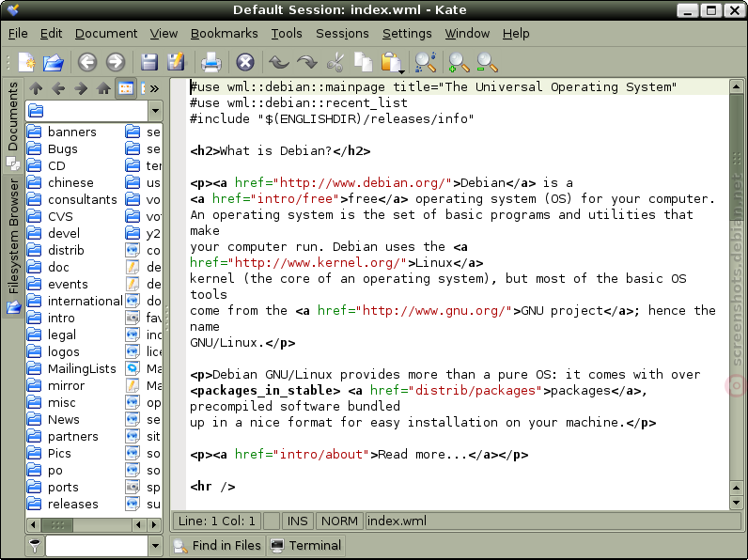The image size is (748, 560).
Task: Switch to the Filesystem Browser sidebar tab
Action: tap(13, 246)
